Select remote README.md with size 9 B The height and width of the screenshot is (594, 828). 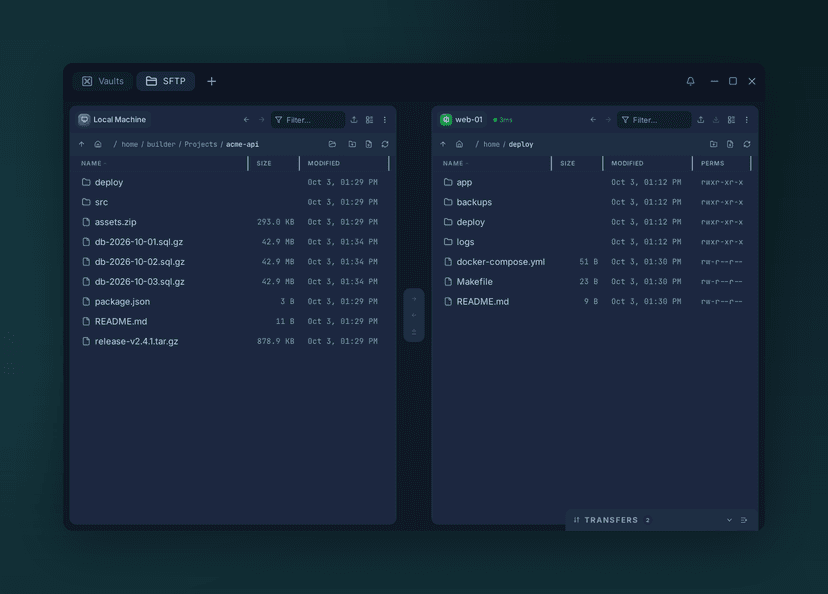point(595,301)
